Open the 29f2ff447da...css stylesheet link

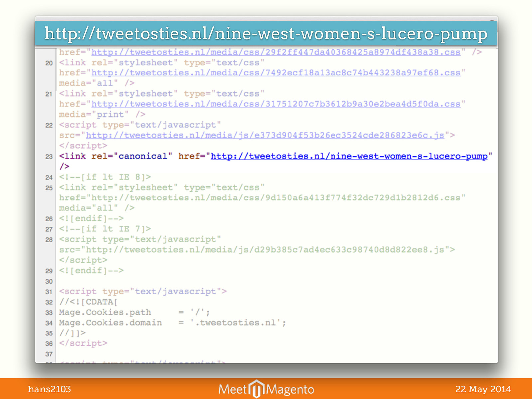(x=276, y=52)
